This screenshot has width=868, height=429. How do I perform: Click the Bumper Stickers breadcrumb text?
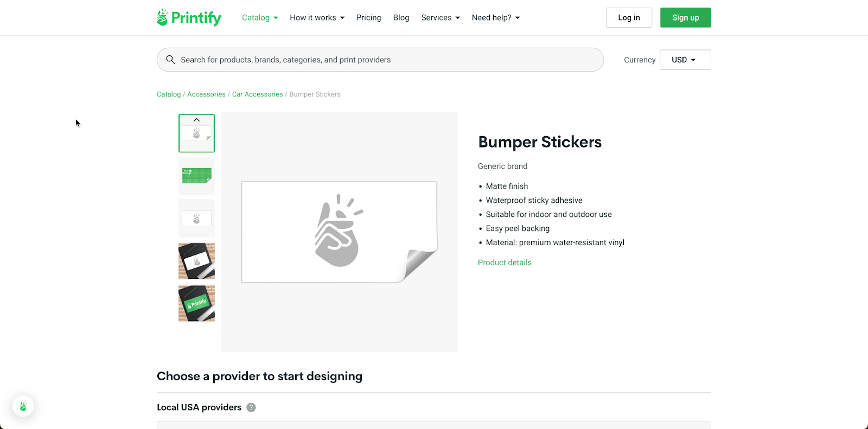tap(315, 94)
